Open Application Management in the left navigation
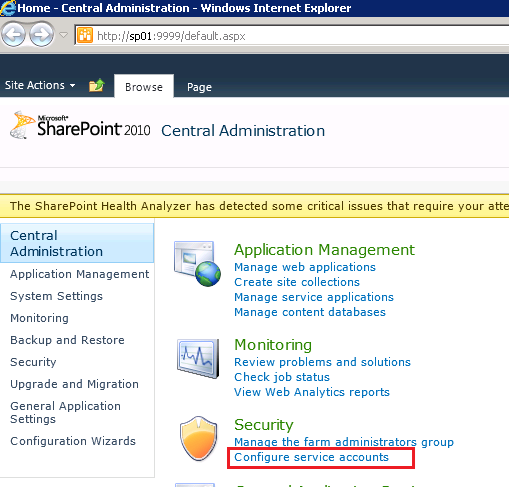Screen dimensions: 509x487 [x=80, y=274]
